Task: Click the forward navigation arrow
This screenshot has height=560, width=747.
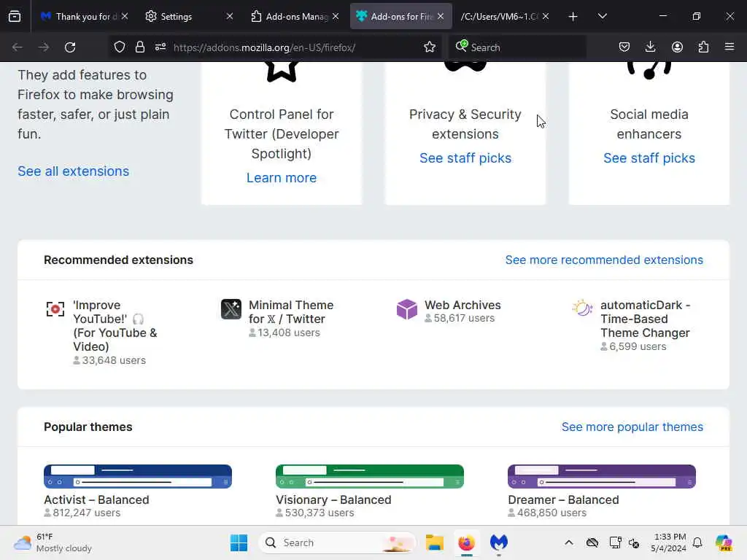Action: (x=43, y=47)
